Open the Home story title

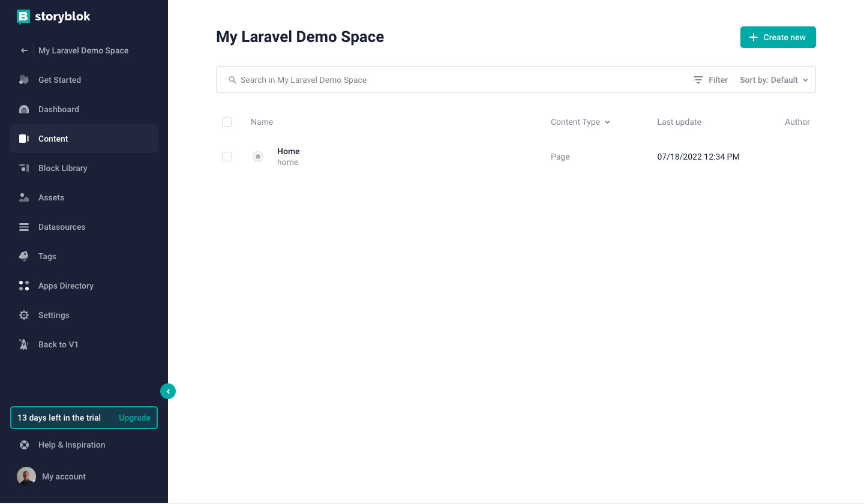click(x=288, y=151)
